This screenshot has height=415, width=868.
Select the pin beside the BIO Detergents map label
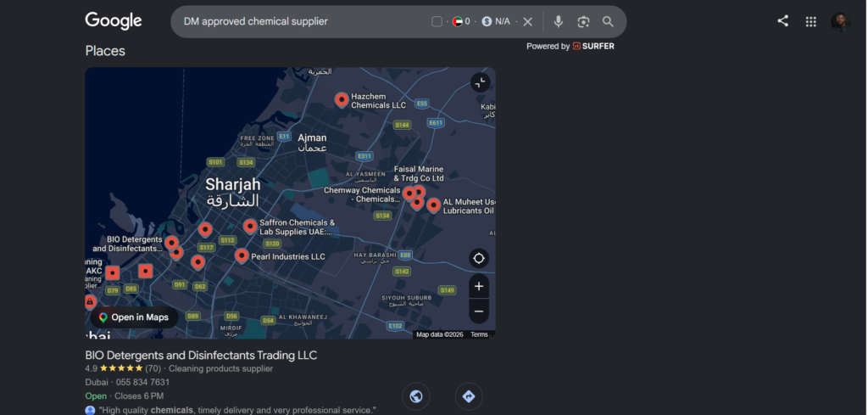point(171,243)
